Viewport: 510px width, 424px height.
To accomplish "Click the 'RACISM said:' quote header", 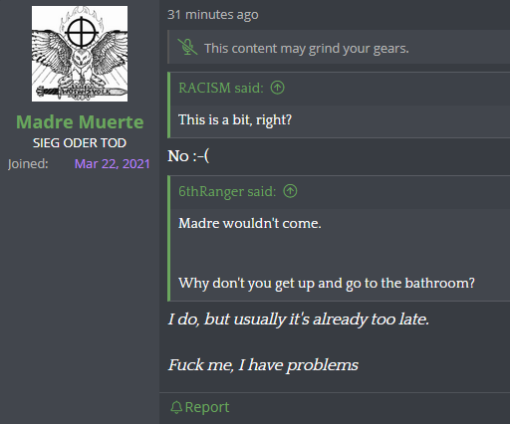I will [x=221, y=88].
